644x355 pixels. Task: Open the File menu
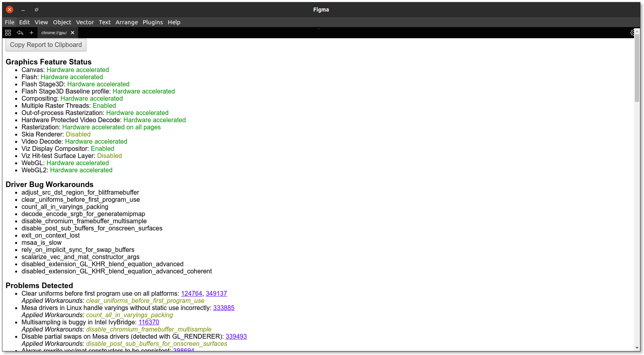(10, 22)
